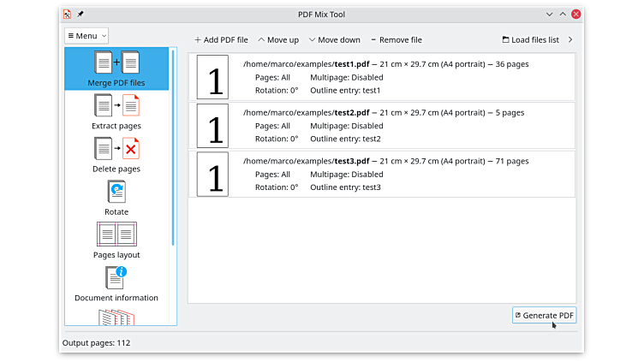Click Remove file in toolbar
Screen dimensions: 644x362
pos(396,39)
